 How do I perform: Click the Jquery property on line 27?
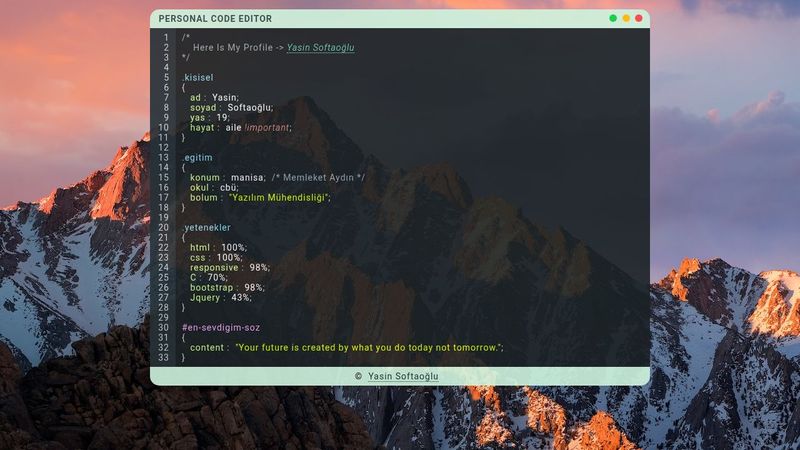pos(204,297)
